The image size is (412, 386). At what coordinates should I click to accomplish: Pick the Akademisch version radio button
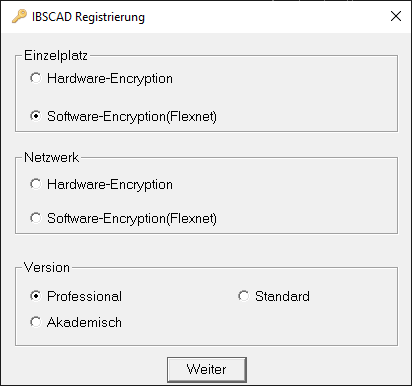36,322
